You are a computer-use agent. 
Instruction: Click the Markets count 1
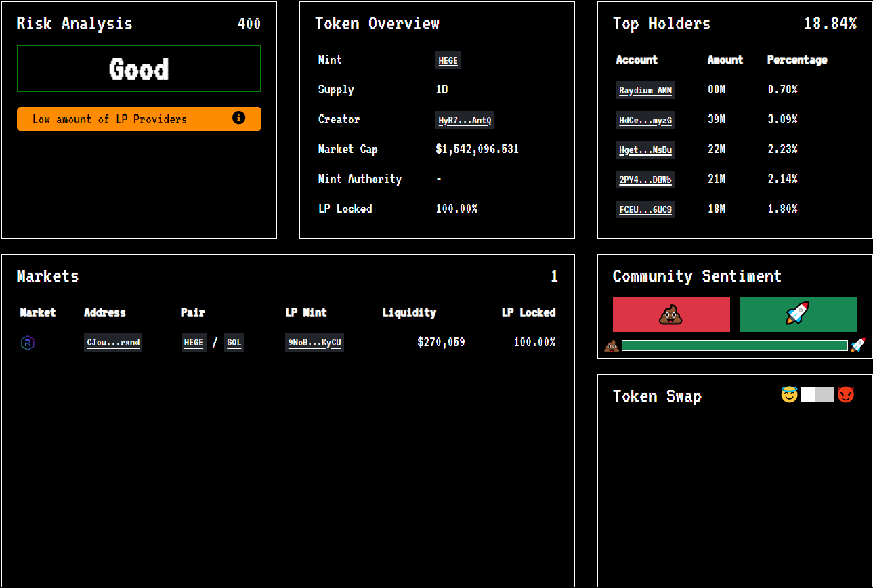(x=554, y=276)
